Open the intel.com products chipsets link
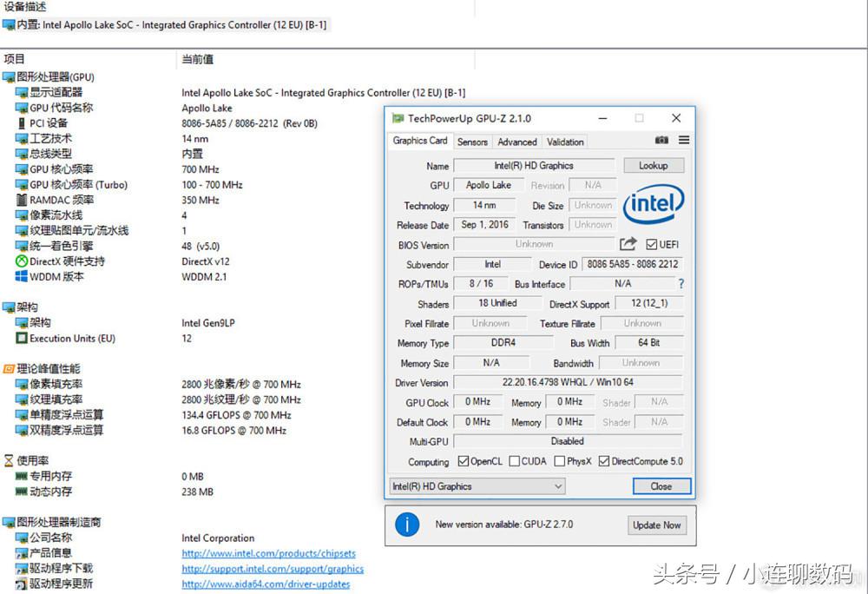The image size is (868, 594). [268, 553]
